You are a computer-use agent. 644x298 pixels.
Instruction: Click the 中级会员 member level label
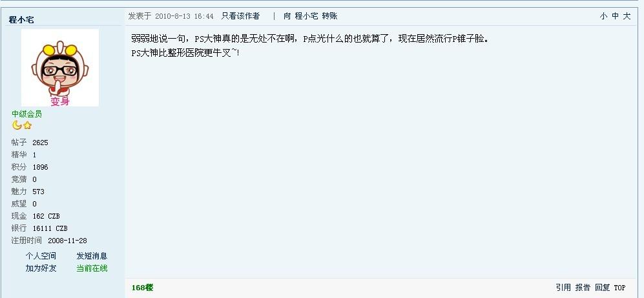coord(26,114)
